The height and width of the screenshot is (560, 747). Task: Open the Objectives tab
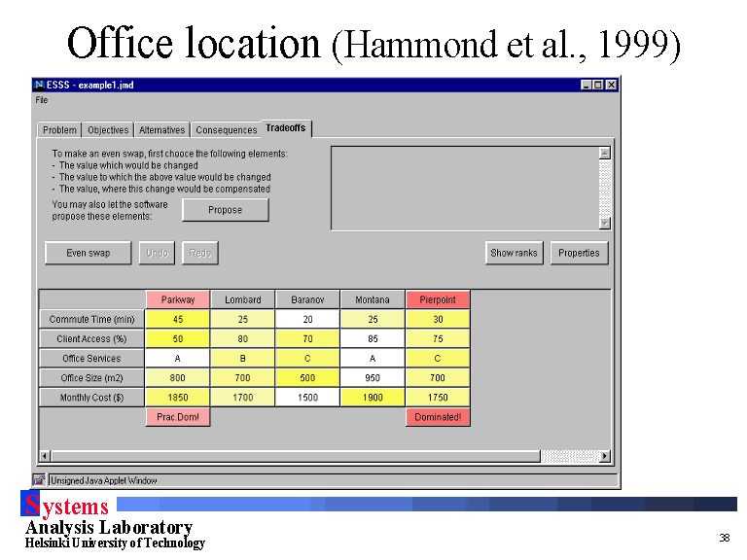(107, 130)
